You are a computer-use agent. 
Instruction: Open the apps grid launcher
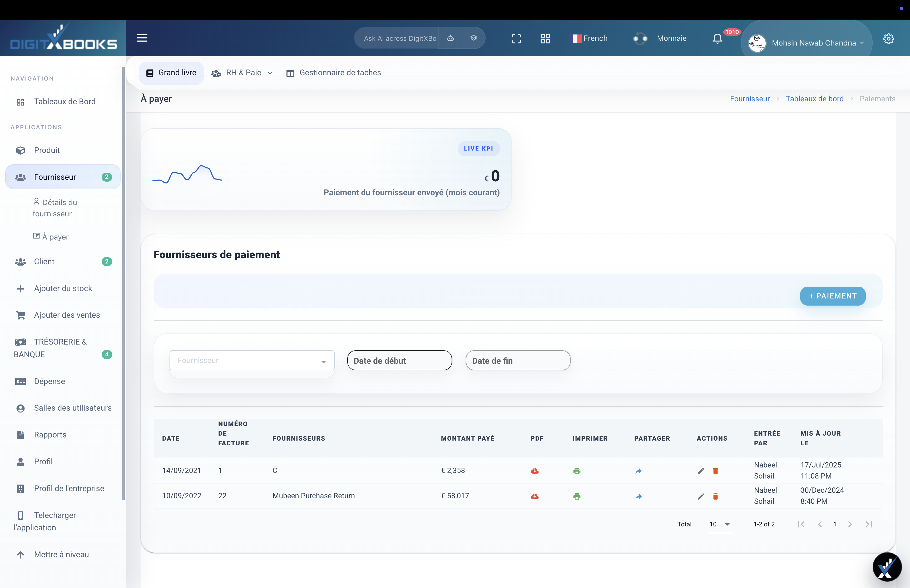[545, 38]
